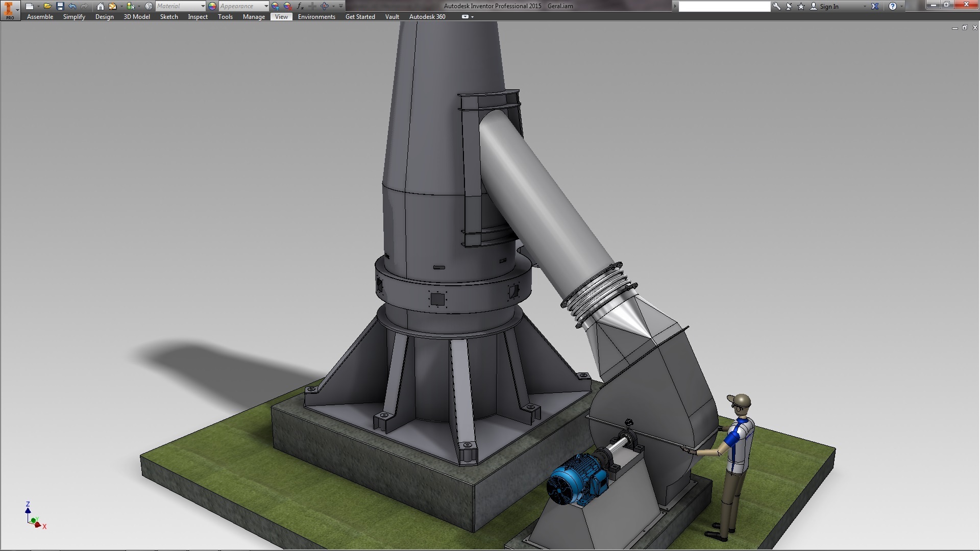Switch to the Inspect ribbon tab
This screenshot has height=551, width=980.
[x=198, y=17]
